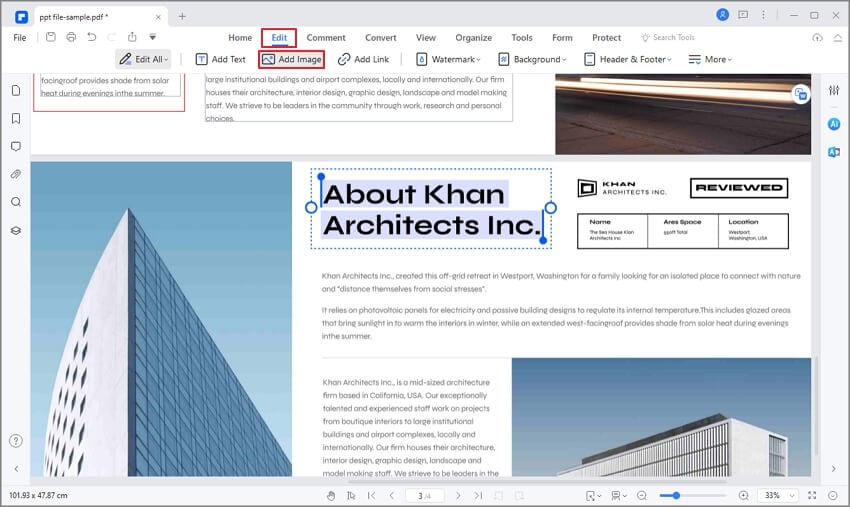Open the Protect tab
Image resolution: width=850 pixels, height=507 pixels.
pyautogui.click(x=606, y=37)
